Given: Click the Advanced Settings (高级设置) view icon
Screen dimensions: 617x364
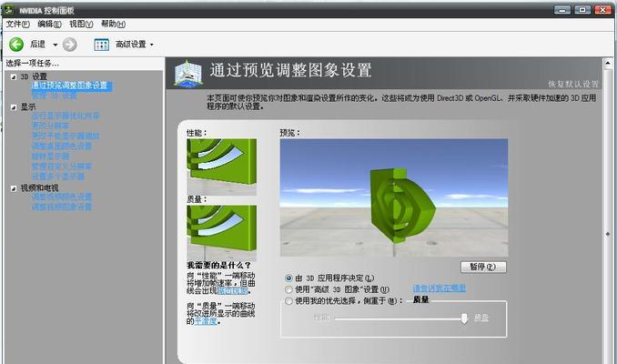Looking at the screenshot, I should point(102,45).
